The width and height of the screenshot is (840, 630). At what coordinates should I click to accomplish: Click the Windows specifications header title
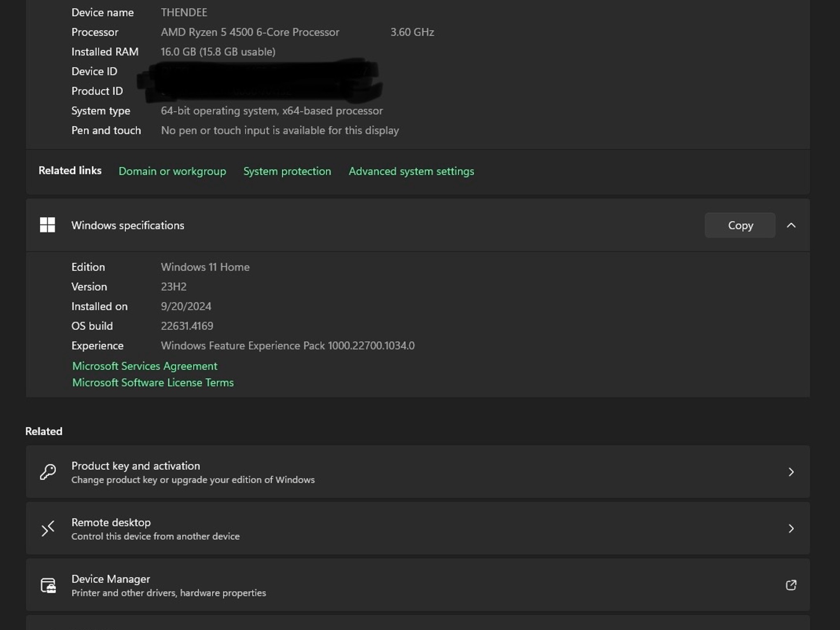click(128, 225)
